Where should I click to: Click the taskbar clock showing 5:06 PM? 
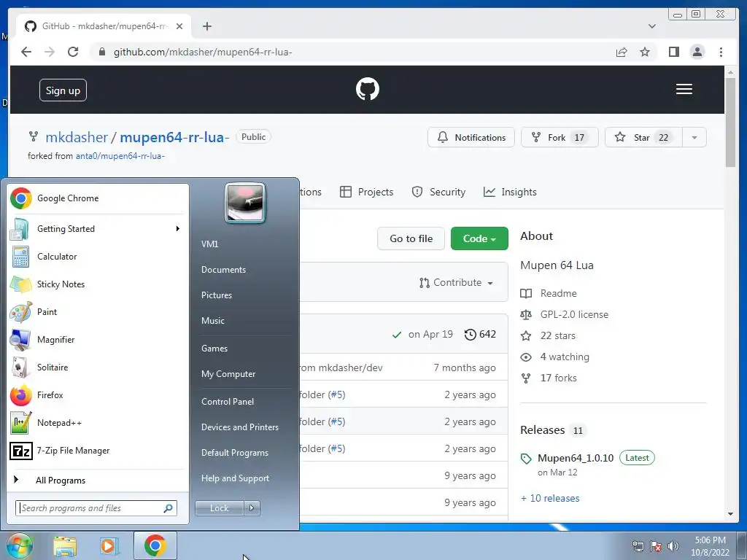click(710, 546)
